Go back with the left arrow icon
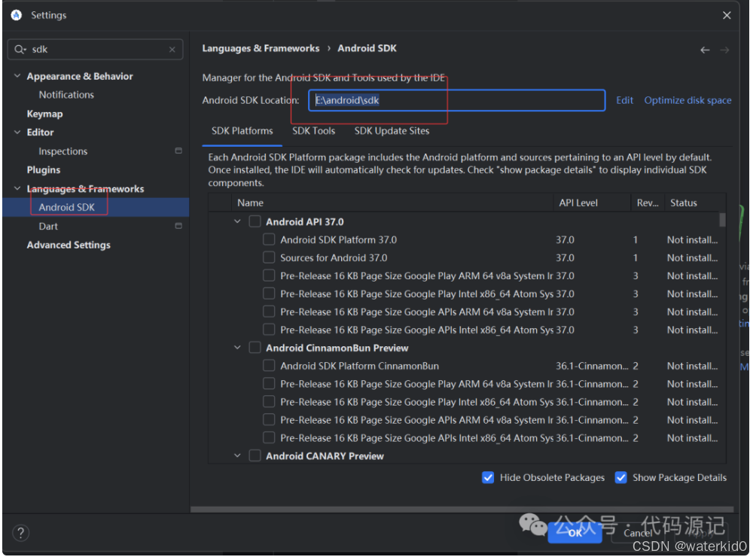This screenshot has width=750, height=560. [705, 50]
